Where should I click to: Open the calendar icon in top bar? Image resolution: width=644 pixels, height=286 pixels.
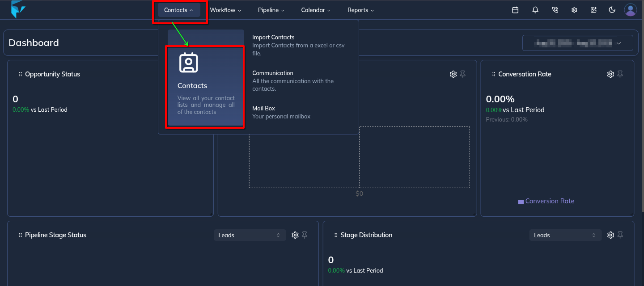pyautogui.click(x=515, y=10)
